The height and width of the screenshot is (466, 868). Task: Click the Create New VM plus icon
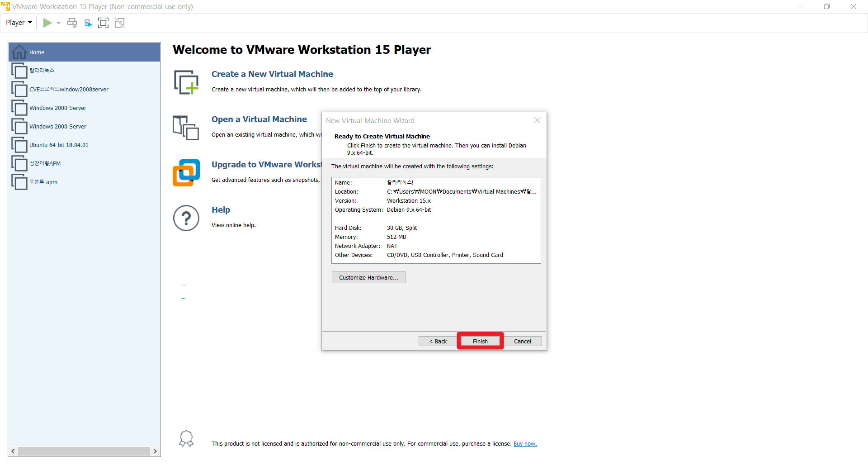[x=186, y=82]
